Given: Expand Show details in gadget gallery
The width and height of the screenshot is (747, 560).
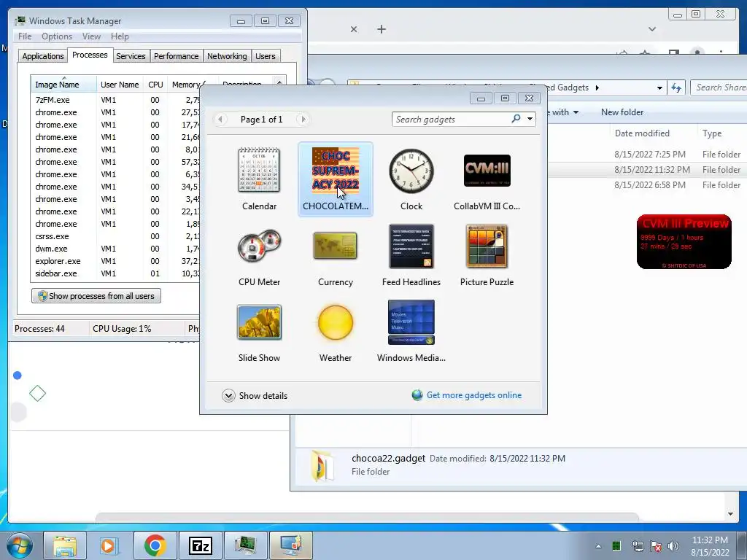Looking at the screenshot, I should (x=255, y=396).
